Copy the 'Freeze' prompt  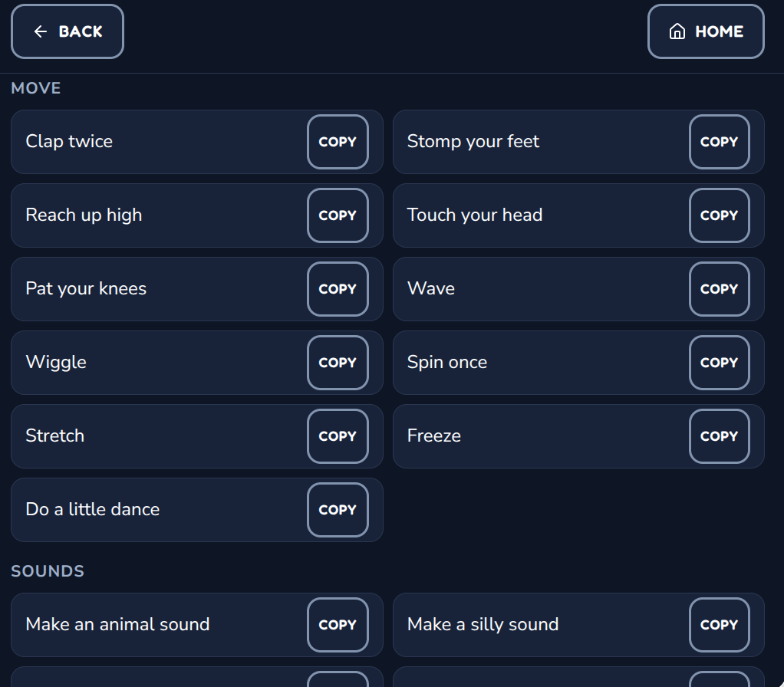click(x=719, y=436)
